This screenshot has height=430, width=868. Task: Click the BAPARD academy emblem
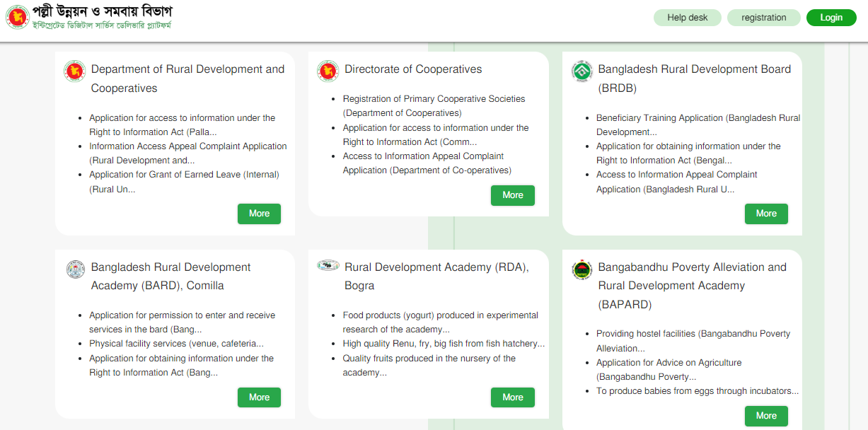coord(581,269)
